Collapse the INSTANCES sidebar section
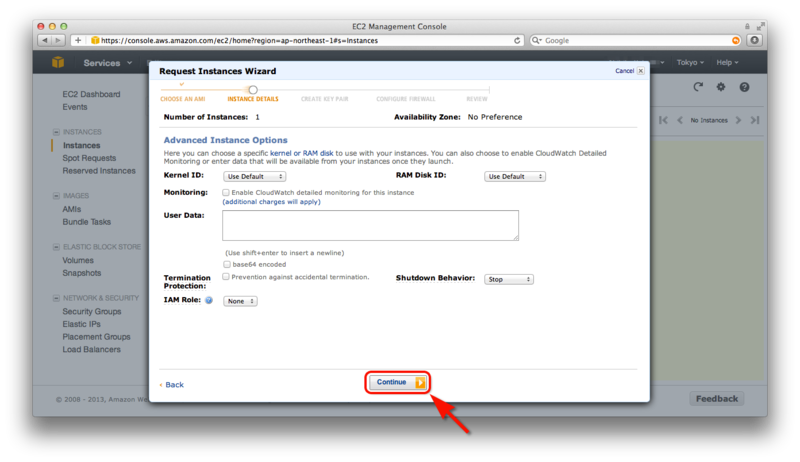 click(56, 132)
